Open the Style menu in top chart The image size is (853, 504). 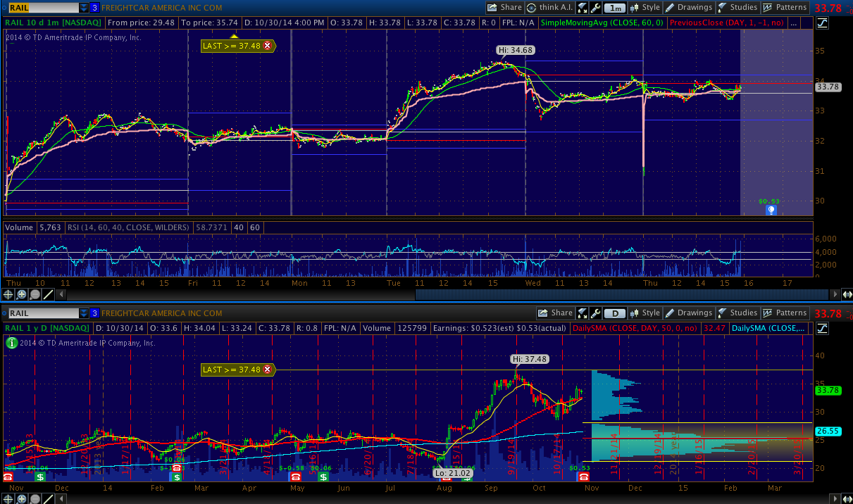coord(646,8)
